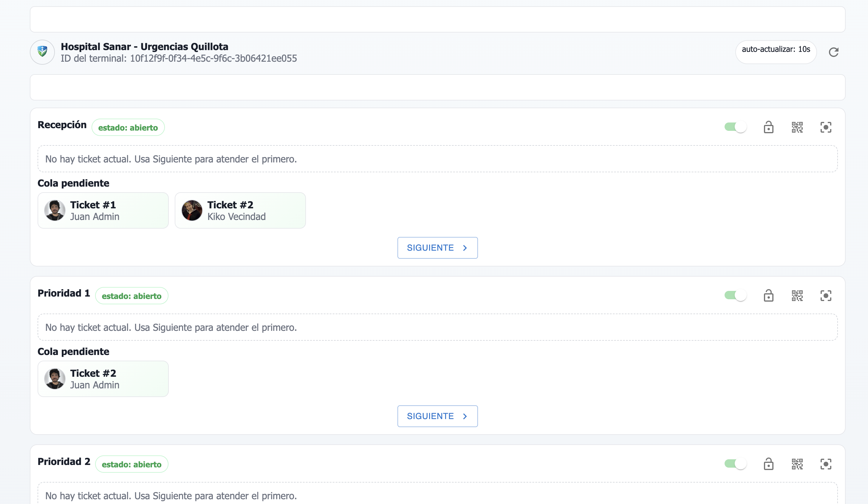868x504 pixels.
Task: Show the QR code for Prioridad 2
Action: coord(797,464)
